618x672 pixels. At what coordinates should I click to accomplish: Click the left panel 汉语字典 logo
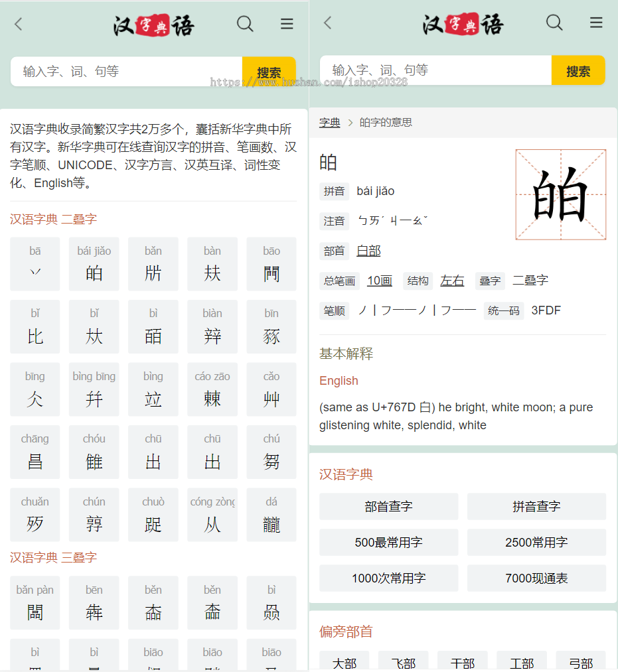153,26
